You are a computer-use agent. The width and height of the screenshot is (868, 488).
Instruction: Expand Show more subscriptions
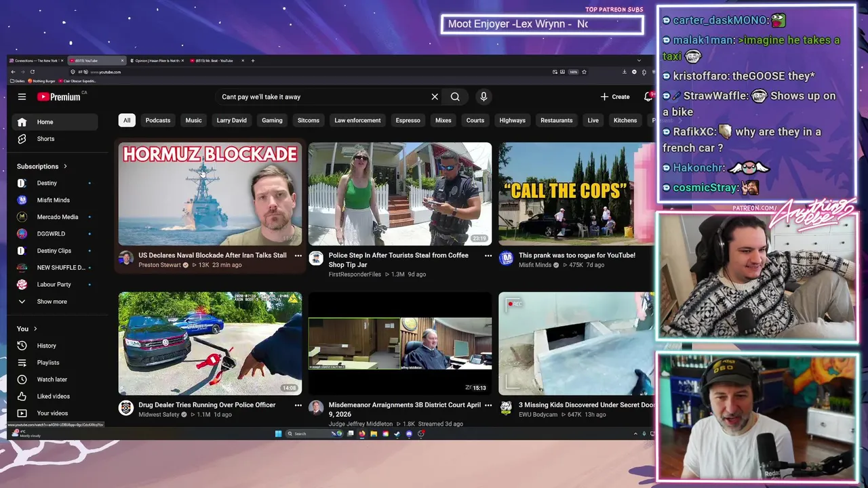point(54,302)
